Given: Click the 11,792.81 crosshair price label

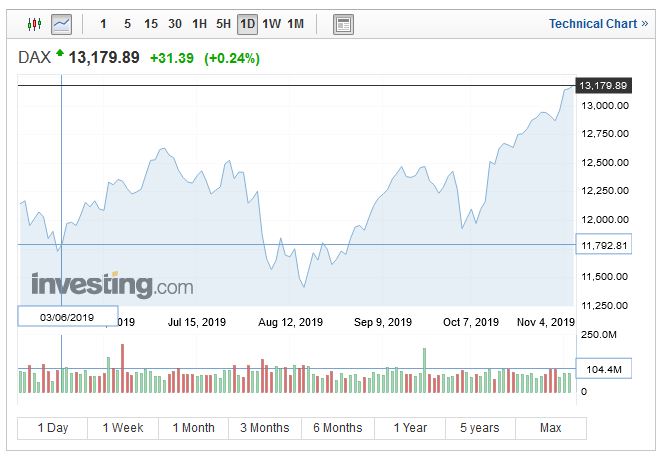Looking at the screenshot, I should pyautogui.click(x=604, y=245).
